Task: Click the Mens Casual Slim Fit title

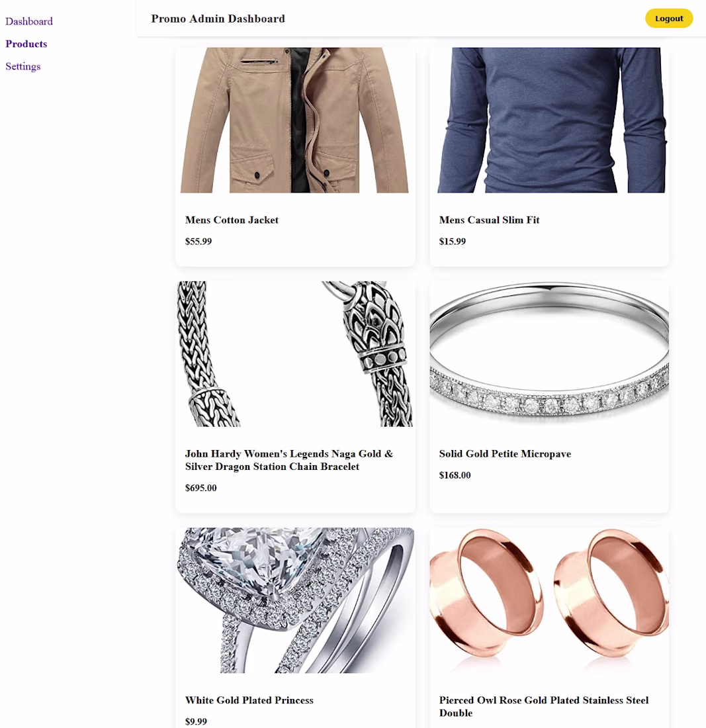Action: click(x=489, y=220)
